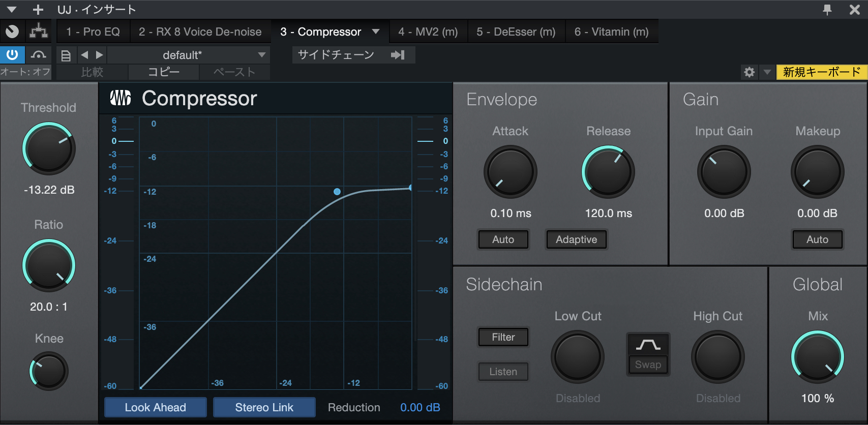Click the Adaptive release button

pyautogui.click(x=576, y=239)
